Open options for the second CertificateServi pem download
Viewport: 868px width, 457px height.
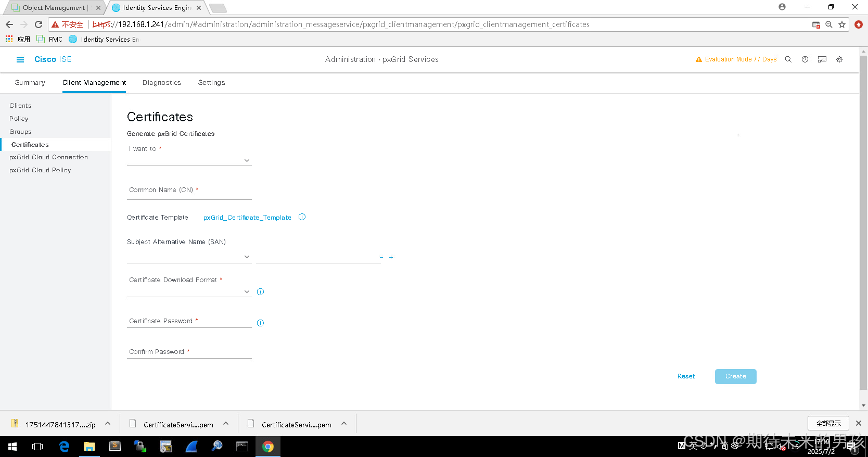[x=344, y=424]
